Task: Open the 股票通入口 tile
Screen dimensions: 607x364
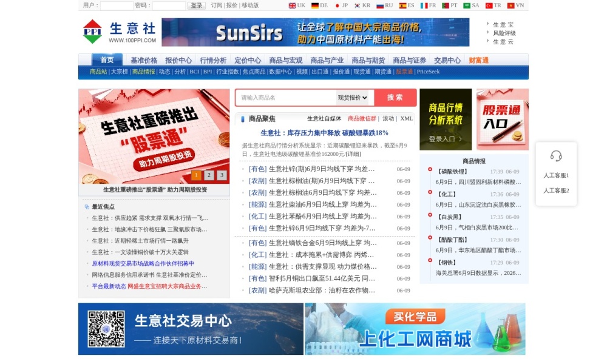Action: [x=503, y=120]
